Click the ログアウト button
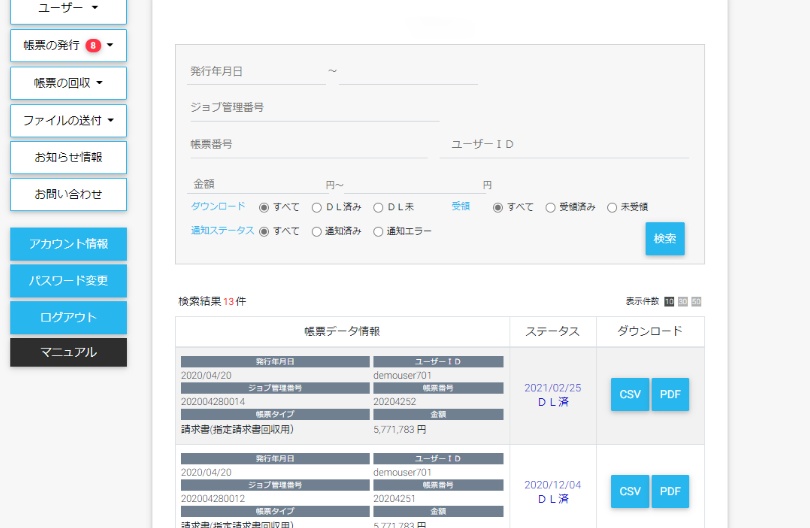 (68, 317)
